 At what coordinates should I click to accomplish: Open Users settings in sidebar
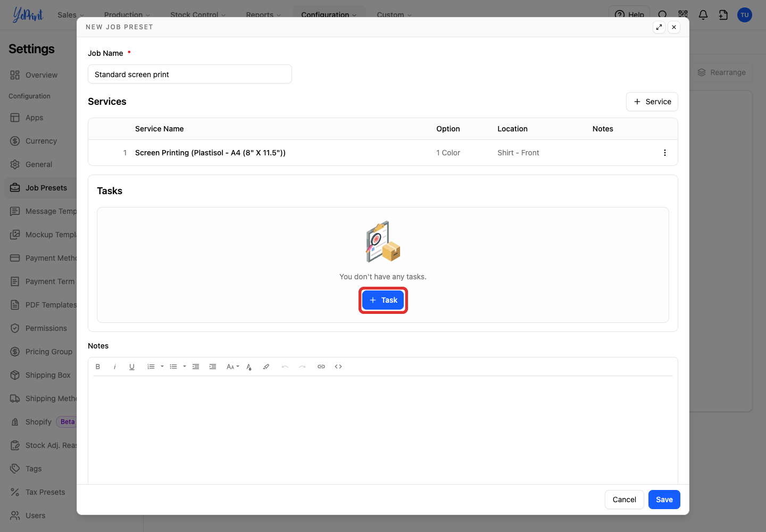coord(40,516)
